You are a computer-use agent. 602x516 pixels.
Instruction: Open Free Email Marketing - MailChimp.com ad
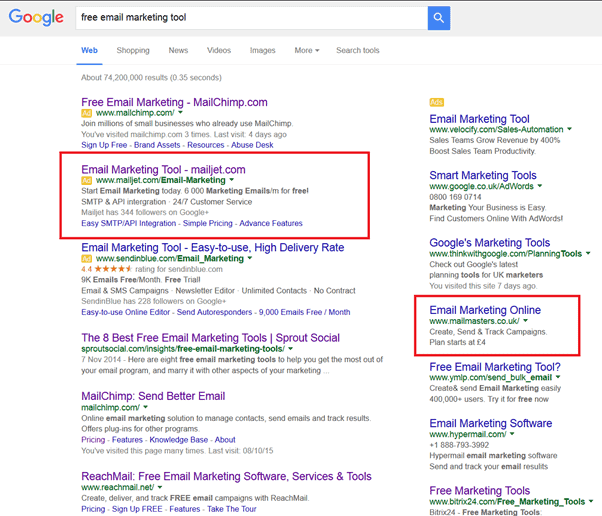(x=174, y=102)
